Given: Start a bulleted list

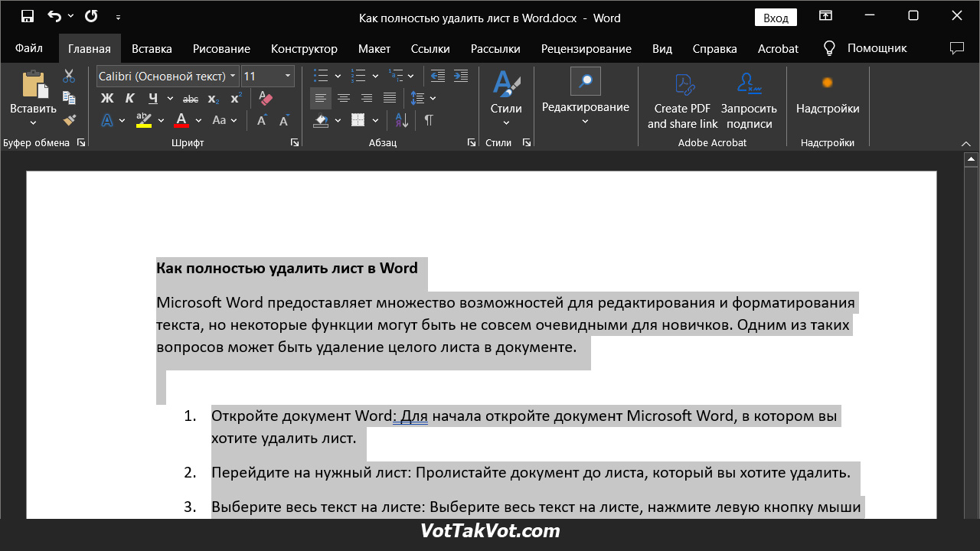Looking at the screenshot, I should [321, 76].
